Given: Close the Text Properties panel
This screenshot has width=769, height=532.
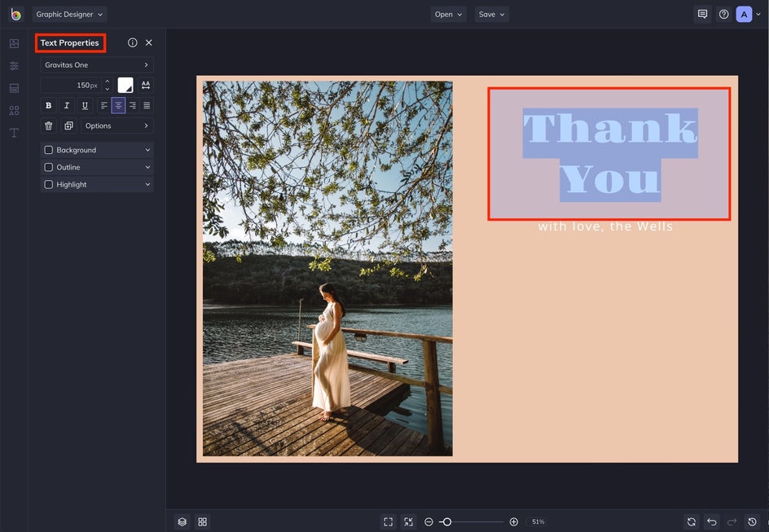Looking at the screenshot, I should click(148, 42).
